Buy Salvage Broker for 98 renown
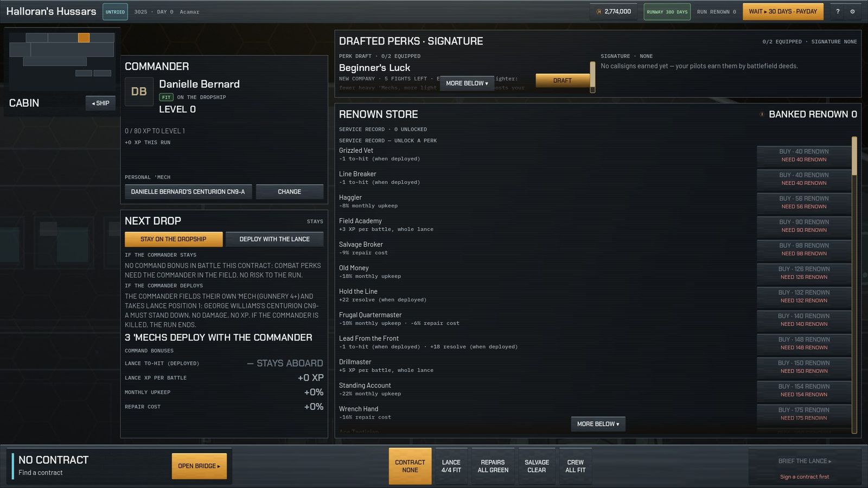Viewport: 868px width, 488px height. point(803,249)
